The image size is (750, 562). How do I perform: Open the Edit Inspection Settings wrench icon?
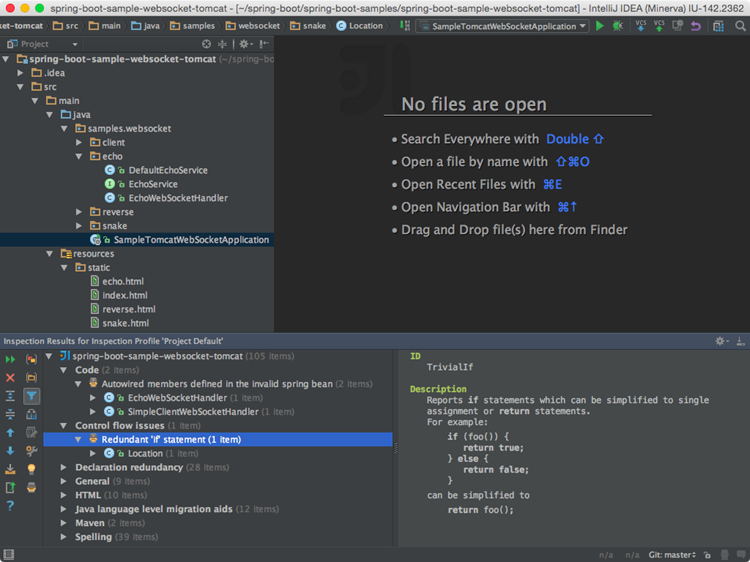31,451
